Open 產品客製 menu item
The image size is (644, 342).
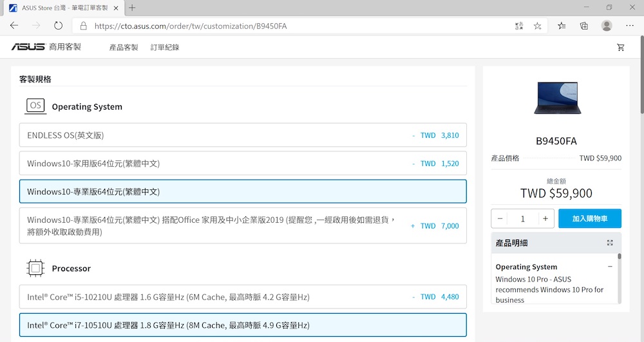(124, 47)
